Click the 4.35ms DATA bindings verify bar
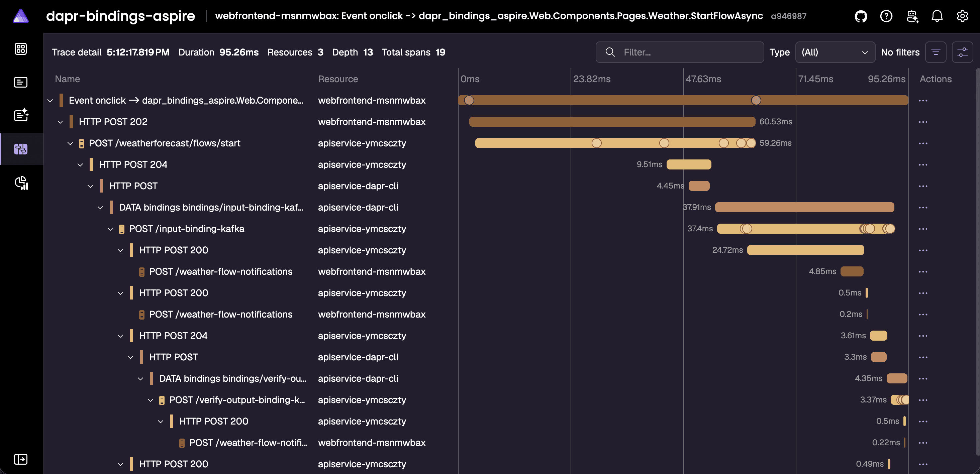The image size is (980, 474). pyautogui.click(x=897, y=378)
